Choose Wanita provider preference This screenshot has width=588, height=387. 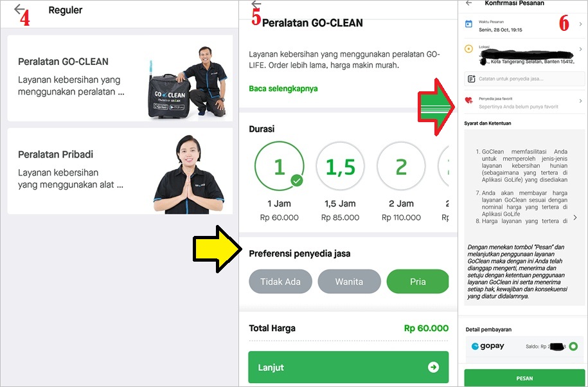349,282
